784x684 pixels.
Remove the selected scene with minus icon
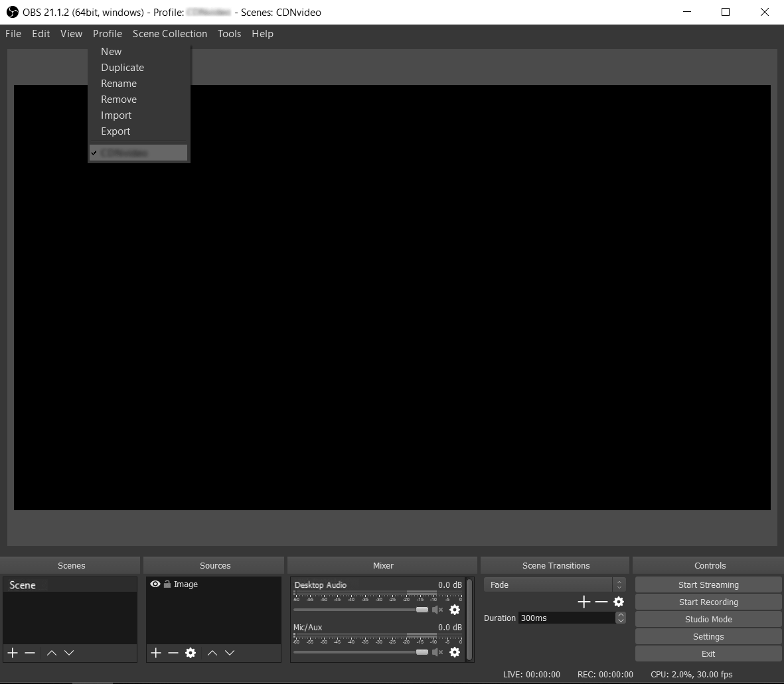[x=30, y=653]
